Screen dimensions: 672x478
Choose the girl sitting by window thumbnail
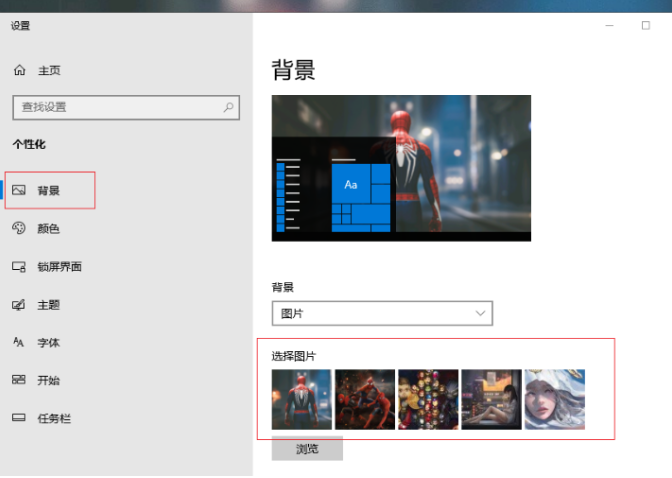click(492, 399)
